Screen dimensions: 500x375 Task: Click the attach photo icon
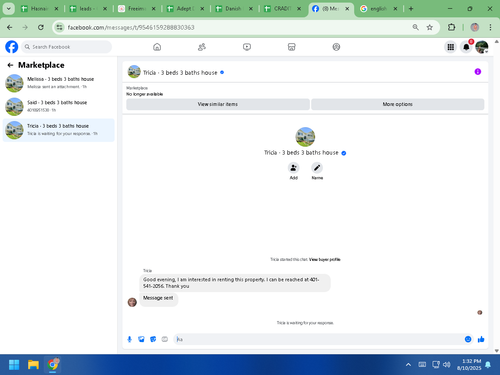coord(141,339)
